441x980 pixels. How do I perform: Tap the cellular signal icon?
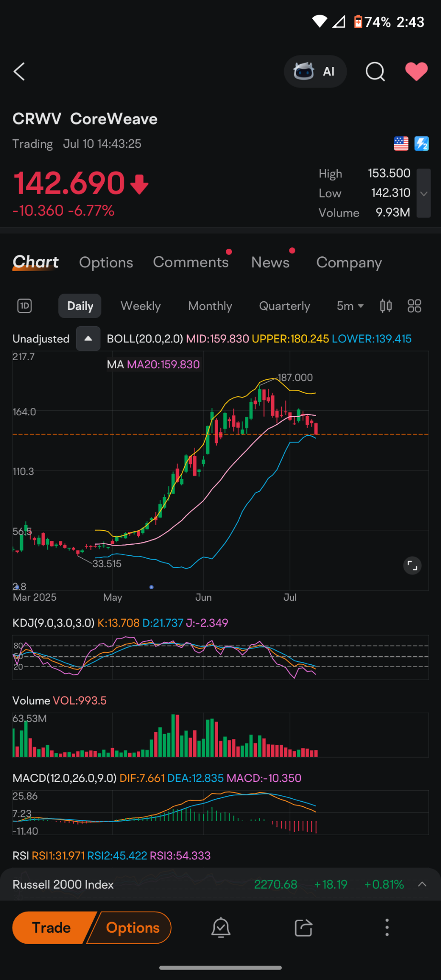pyautogui.click(x=339, y=22)
